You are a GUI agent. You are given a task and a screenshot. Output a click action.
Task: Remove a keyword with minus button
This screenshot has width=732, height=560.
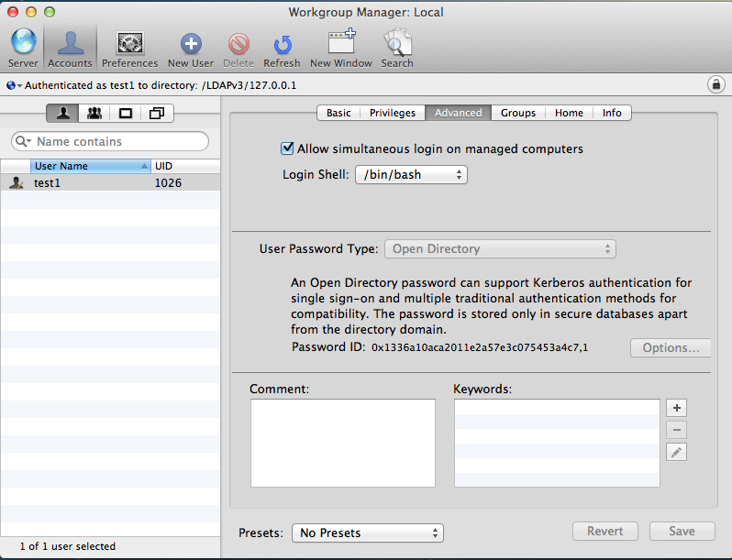pyautogui.click(x=676, y=430)
